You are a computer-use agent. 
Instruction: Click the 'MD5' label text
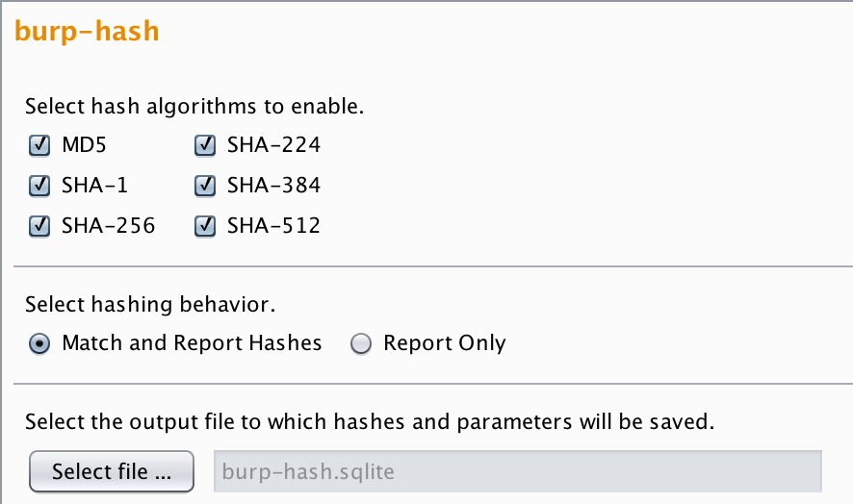tap(82, 146)
